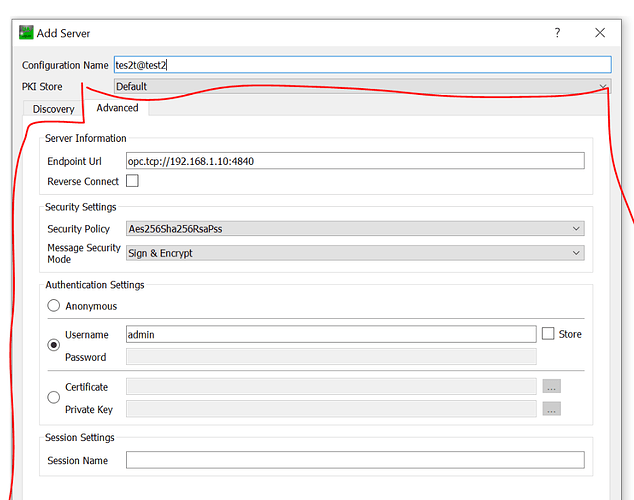Viewport: 634px width, 500px height.
Task: Browse for a Private Key file
Action: point(551,408)
